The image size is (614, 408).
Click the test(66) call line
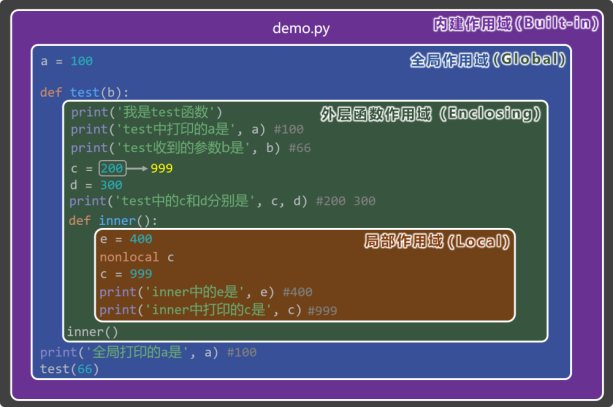(x=69, y=369)
